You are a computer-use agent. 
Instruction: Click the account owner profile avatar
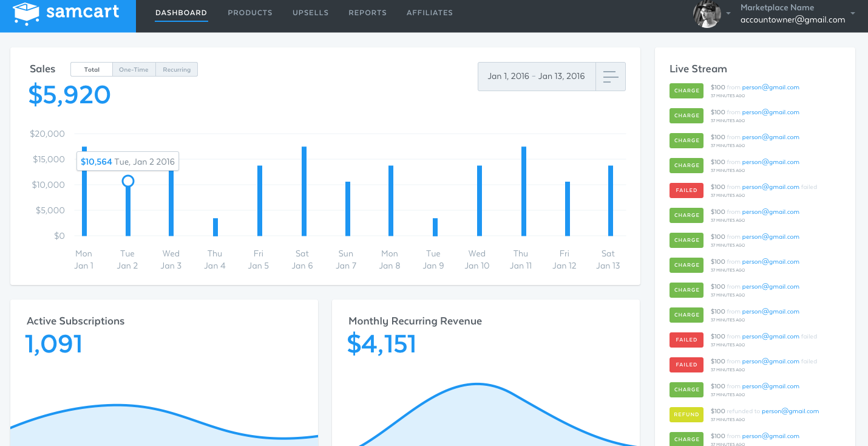click(707, 14)
